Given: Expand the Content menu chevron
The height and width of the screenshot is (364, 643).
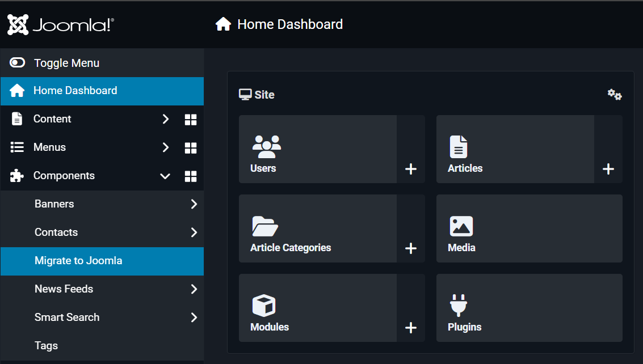Looking at the screenshot, I should click(165, 119).
